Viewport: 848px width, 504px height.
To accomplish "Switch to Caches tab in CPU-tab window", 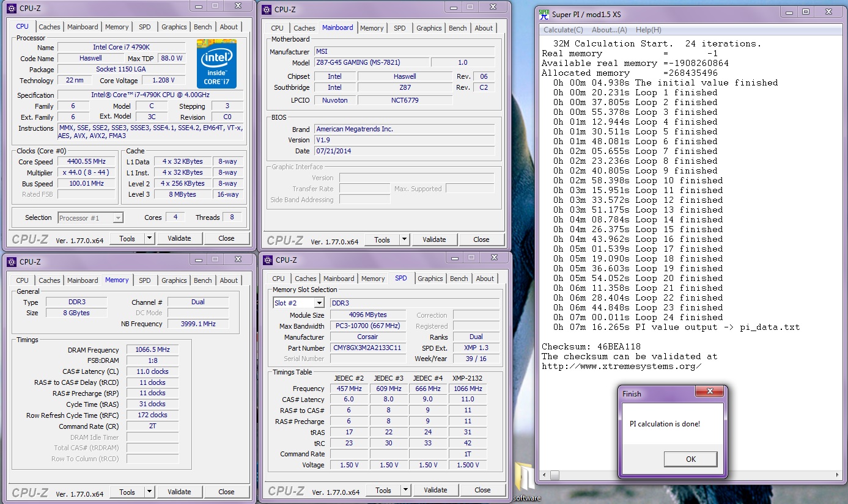I will coord(50,27).
